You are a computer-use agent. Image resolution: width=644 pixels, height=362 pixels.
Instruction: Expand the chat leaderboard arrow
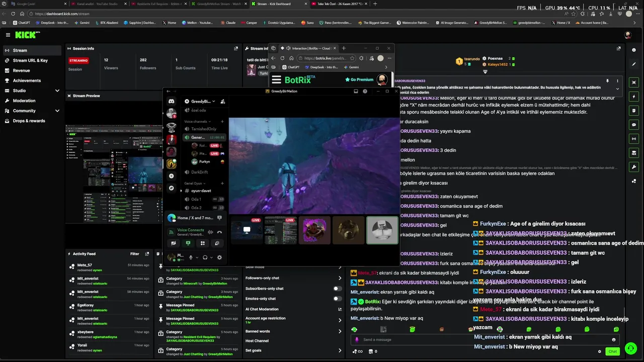point(486,72)
